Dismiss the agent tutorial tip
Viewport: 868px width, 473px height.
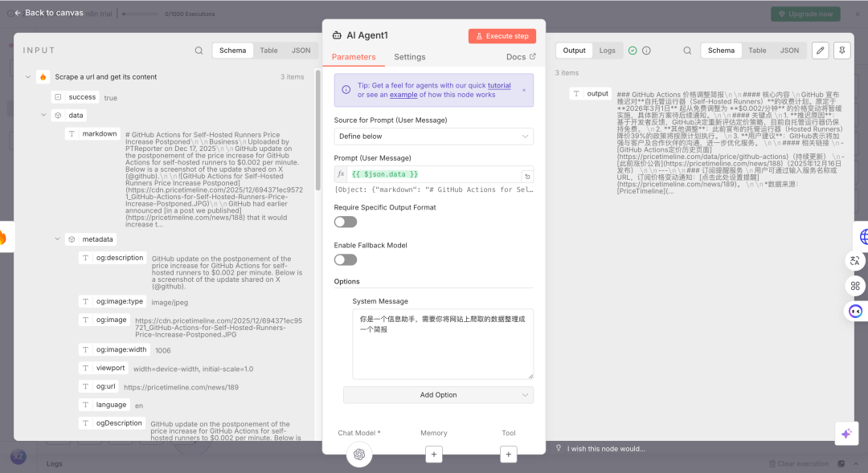click(x=524, y=90)
